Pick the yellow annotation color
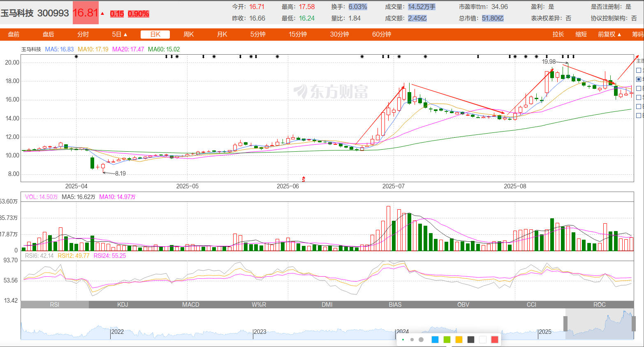This screenshot has width=644, height=347. pyautogui.click(x=459, y=340)
